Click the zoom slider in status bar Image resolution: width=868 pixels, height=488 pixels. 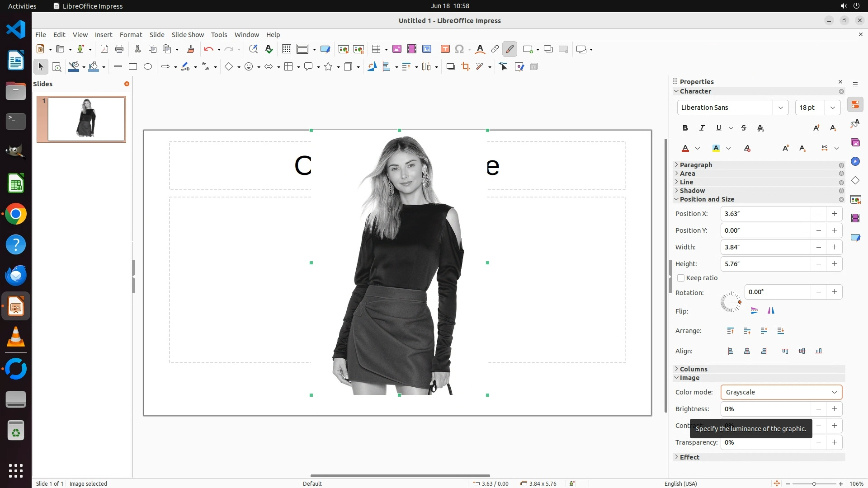pos(814,483)
